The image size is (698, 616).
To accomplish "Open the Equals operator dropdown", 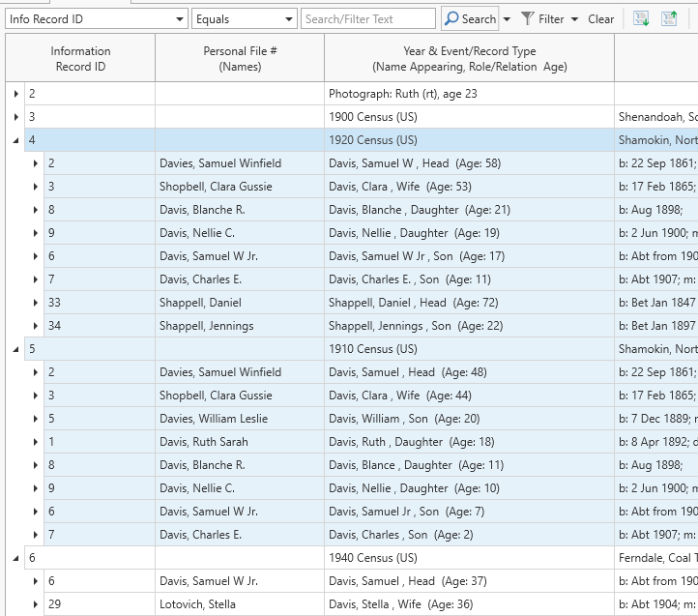I will tap(289, 19).
